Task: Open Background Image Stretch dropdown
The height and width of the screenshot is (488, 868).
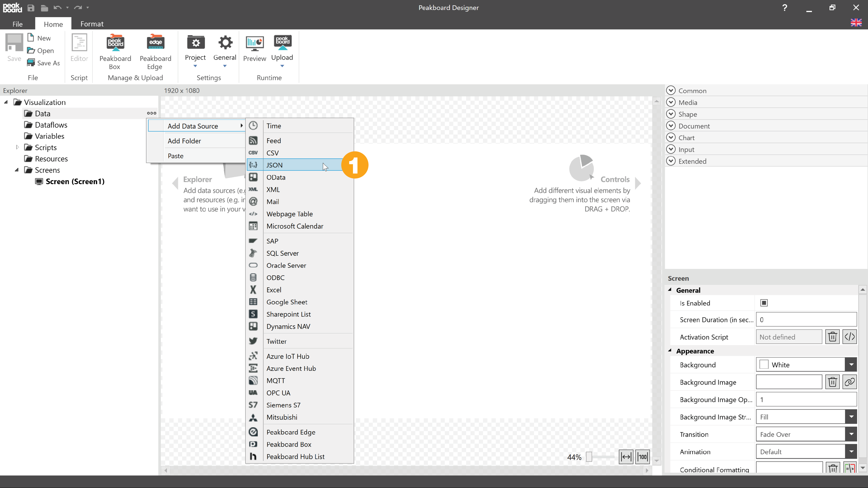Action: point(851,417)
